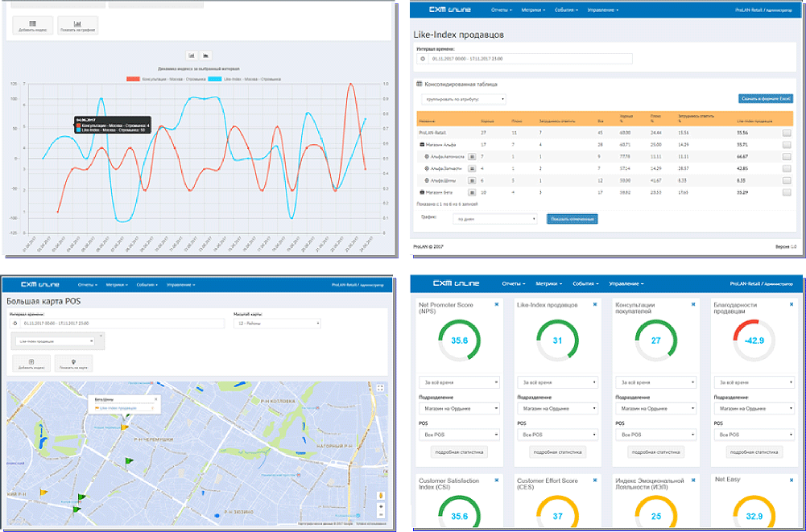
Task: Close the Net Promoter Score widget
Action: coord(497,304)
